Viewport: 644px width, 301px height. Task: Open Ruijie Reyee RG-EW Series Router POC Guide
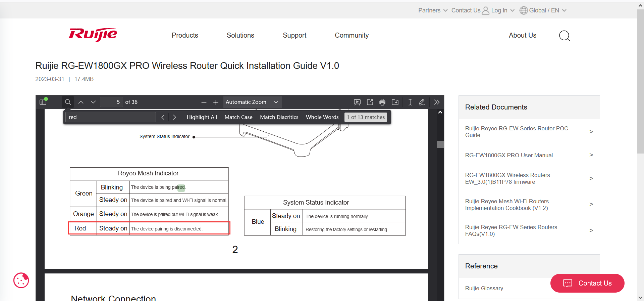pyautogui.click(x=517, y=132)
